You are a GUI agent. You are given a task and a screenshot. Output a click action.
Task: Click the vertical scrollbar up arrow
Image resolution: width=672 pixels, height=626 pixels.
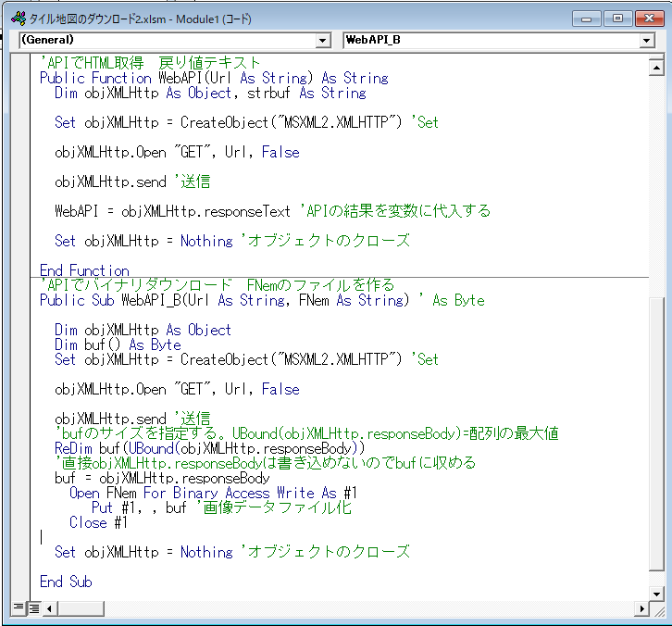tap(656, 68)
